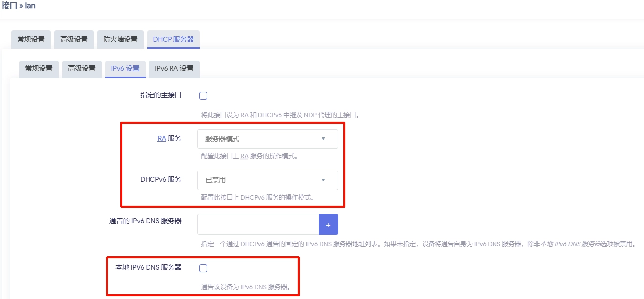The height and width of the screenshot is (299, 644).
Task: Expand the DHCPv6 服务 selector showing 已禁用
Action: (x=323, y=180)
